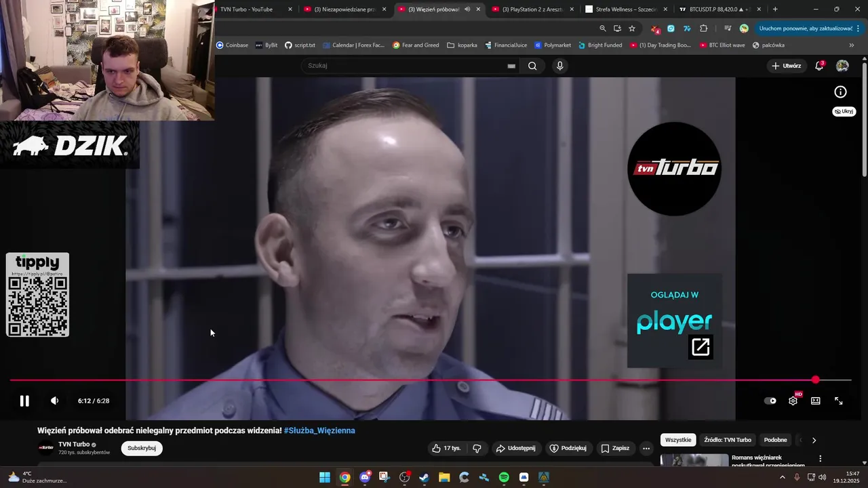Open Chrome zoom magnifier icon in address bar

[603, 28]
